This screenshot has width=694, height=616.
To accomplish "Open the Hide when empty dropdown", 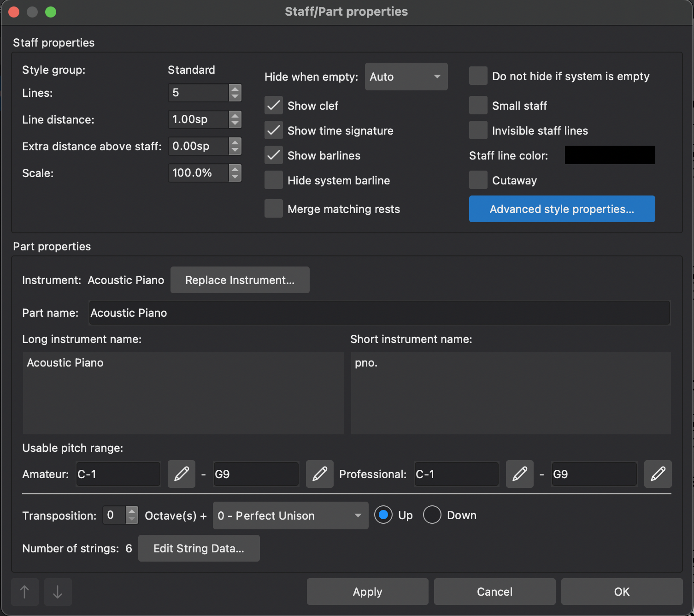I will (x=406, y=77).
